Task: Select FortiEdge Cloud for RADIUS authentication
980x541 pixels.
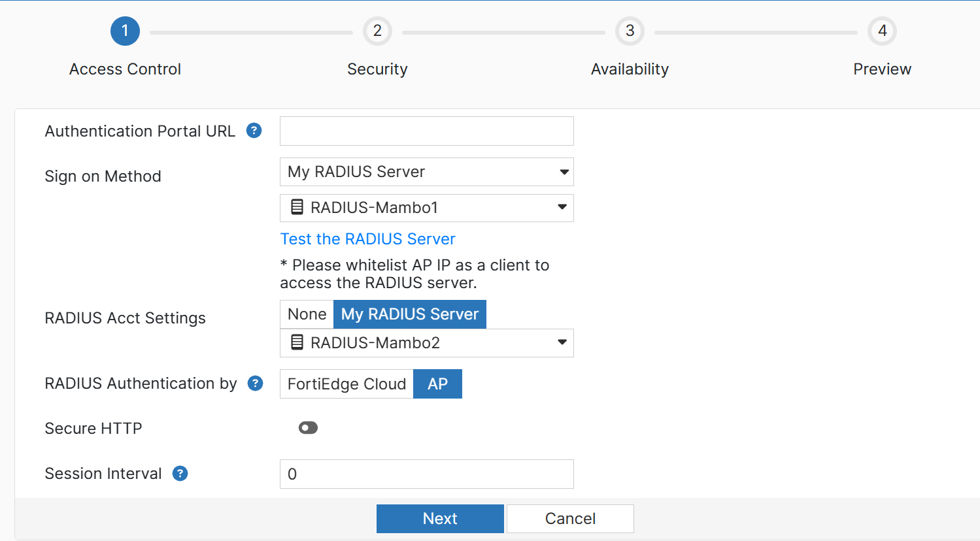Action: (x=346, y=384)
